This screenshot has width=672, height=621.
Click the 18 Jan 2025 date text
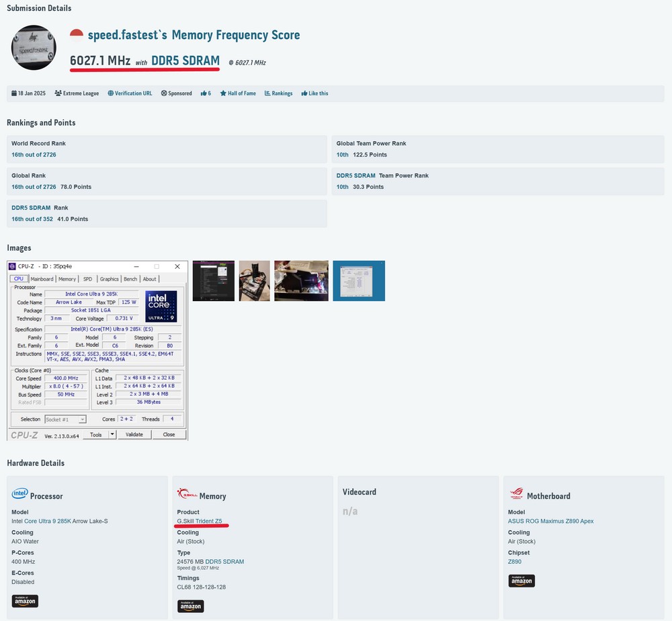(32, 93)
